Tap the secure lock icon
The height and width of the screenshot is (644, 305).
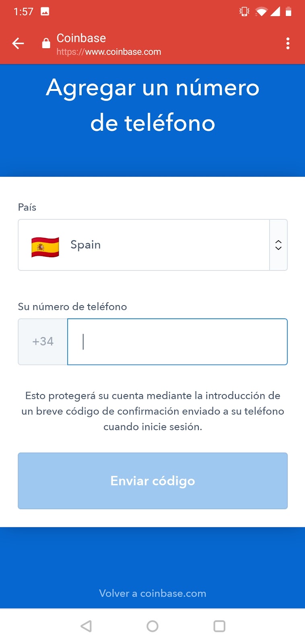coord(46,43)
